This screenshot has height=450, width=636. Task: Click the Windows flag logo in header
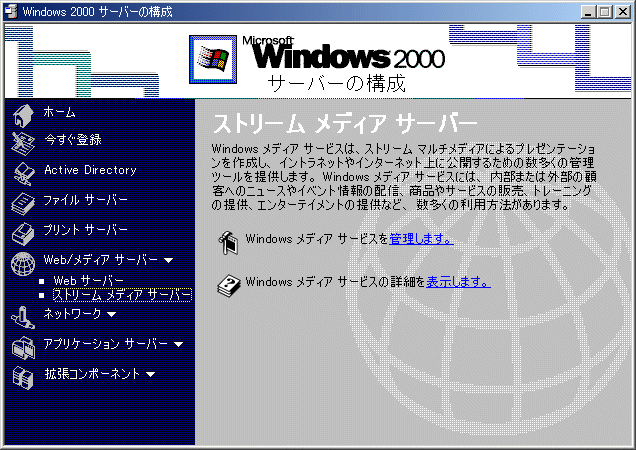pos(213,59)
